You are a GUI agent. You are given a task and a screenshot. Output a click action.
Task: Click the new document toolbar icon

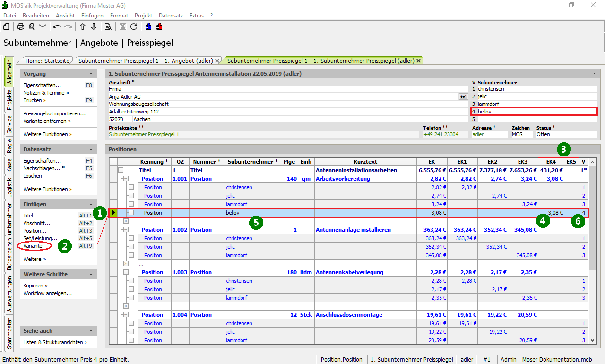(6, 26)
